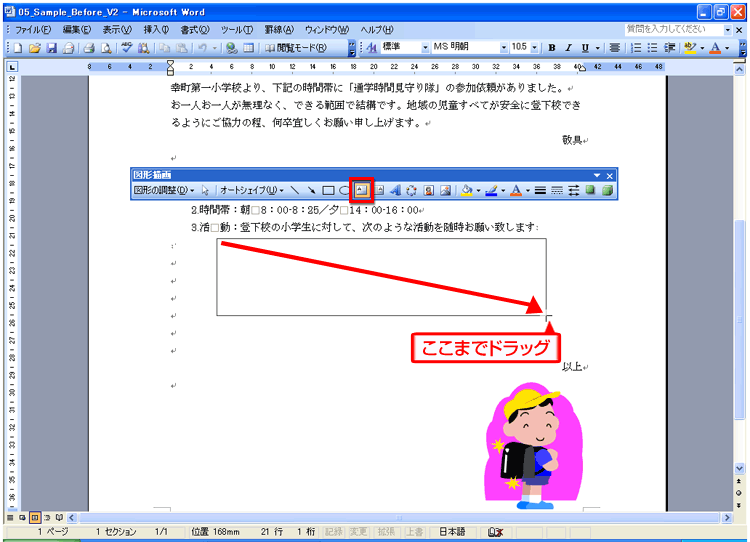
Task: Click the tab selector button left of ruler
Action: tap(12, 67)
